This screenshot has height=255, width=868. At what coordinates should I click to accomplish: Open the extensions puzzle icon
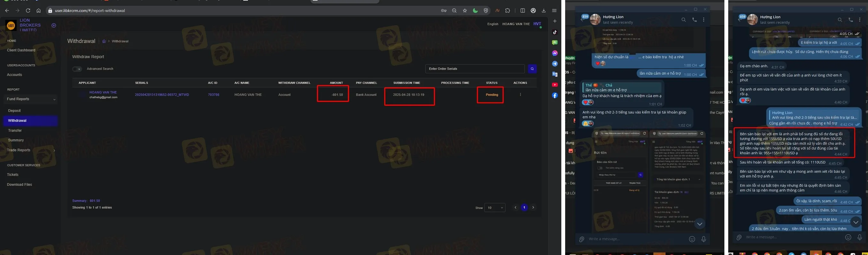coord(507,11)
